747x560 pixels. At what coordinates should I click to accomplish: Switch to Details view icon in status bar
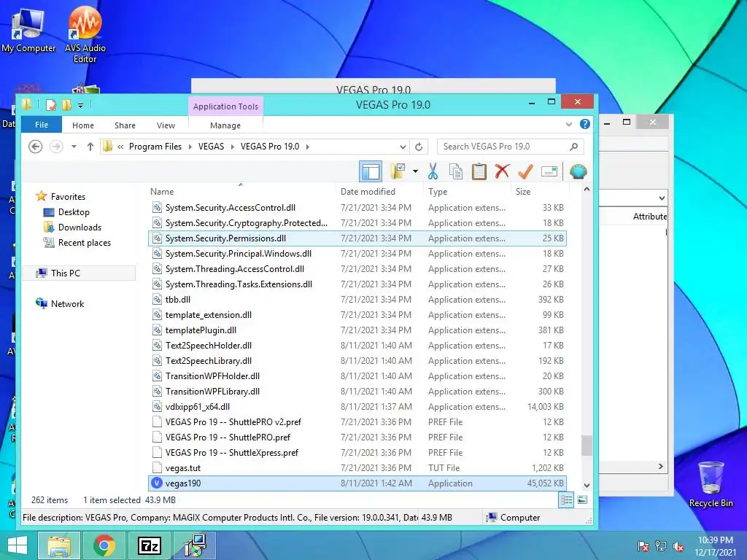tap(566, 500)
